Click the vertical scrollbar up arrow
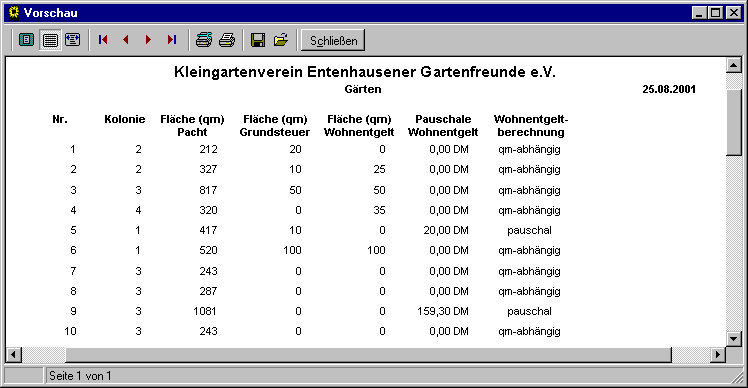The height and width of the screenshot is (388, 748). (733, 65)
